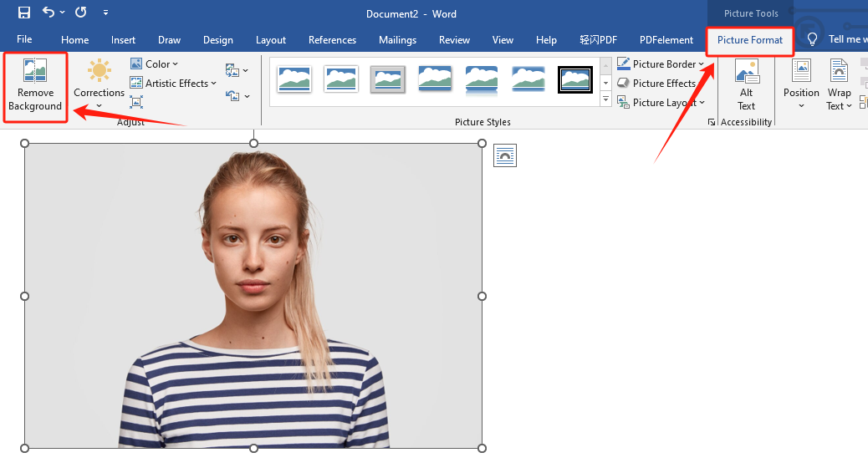Select the bottom-middle picture resize handle
The height and width of the screenshot is (473, 868).
[x=253, y=448]
